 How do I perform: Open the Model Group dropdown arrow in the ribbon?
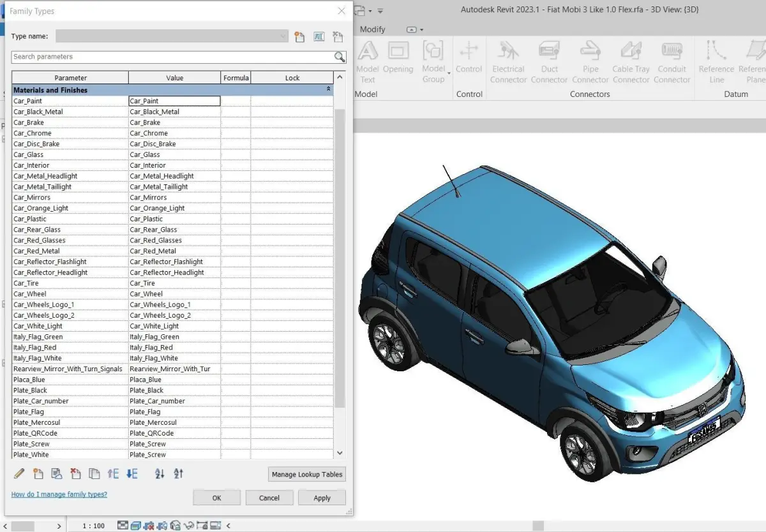click(x=449, y=73)
